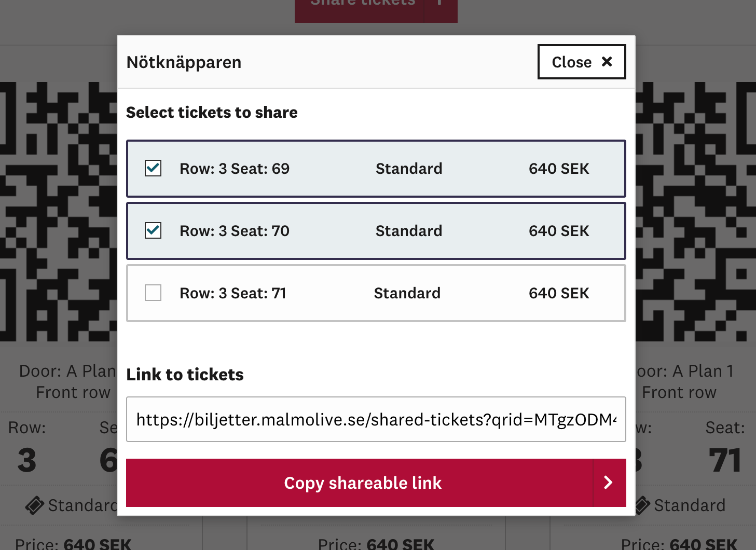Click the arrow chevron on the copy link button
This screenshot has width=756, height=550.
click(609, 483)
